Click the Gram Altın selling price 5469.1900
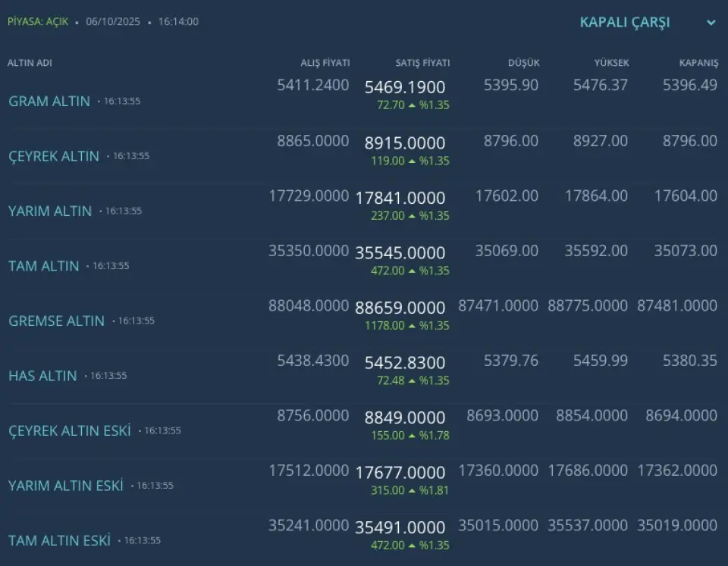 (405, 88)
